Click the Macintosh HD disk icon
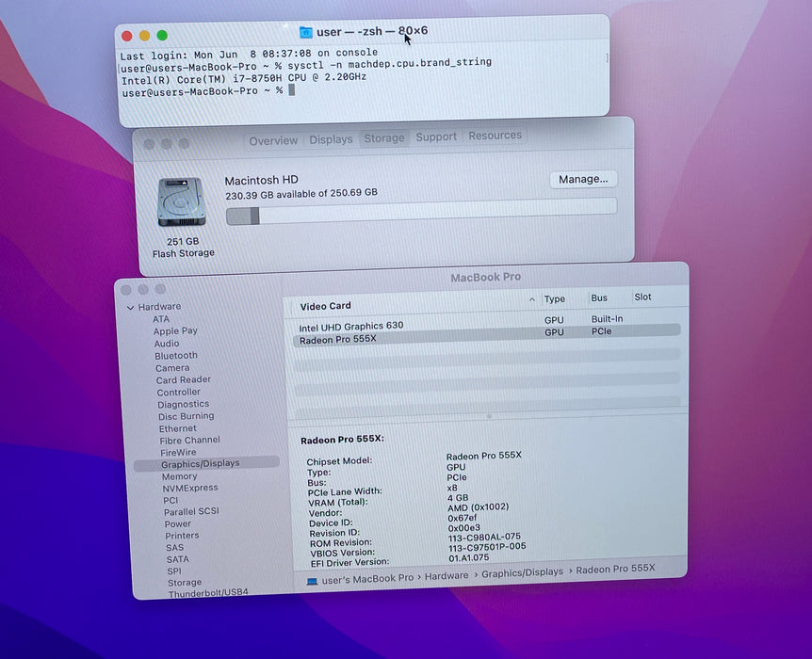Image resolution: width=812 pixels, height=659 pixels. (181, 201)
